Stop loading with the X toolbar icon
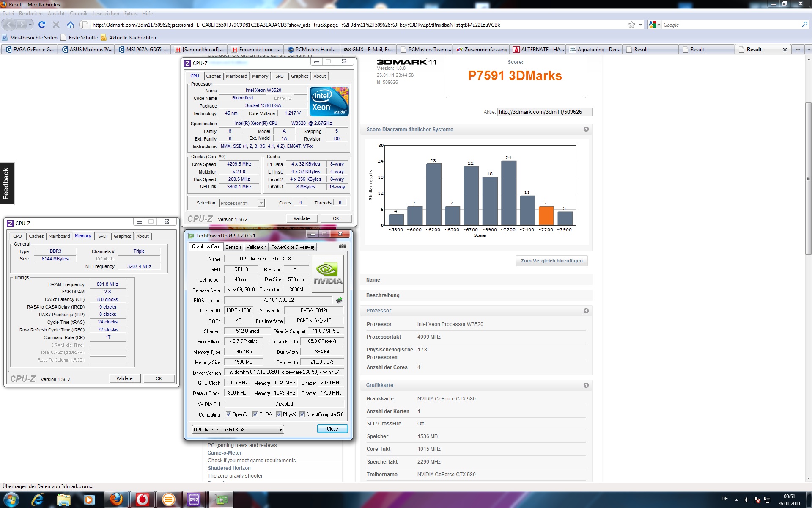 56,25
